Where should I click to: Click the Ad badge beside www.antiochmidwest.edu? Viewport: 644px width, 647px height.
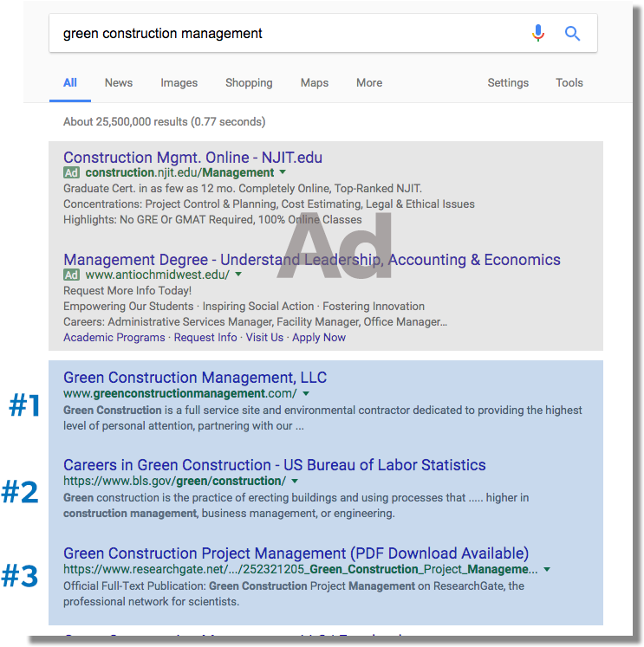click(71, 275)
